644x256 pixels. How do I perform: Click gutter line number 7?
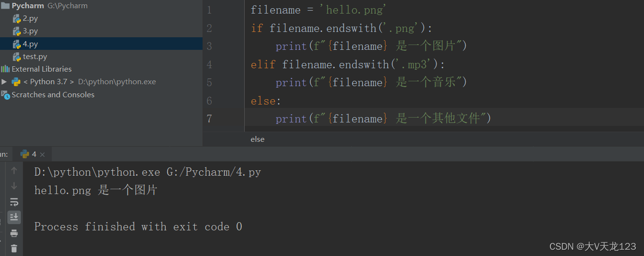coord(209,119)
